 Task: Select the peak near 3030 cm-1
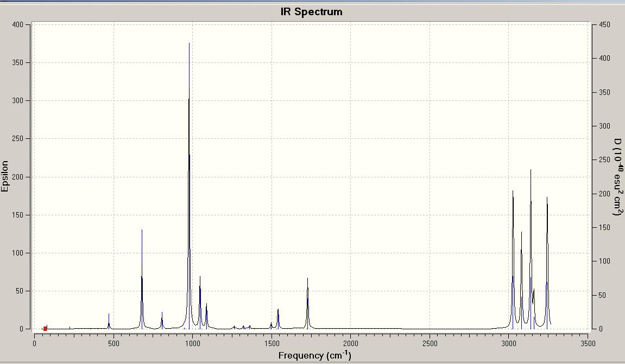coord(513,260)
